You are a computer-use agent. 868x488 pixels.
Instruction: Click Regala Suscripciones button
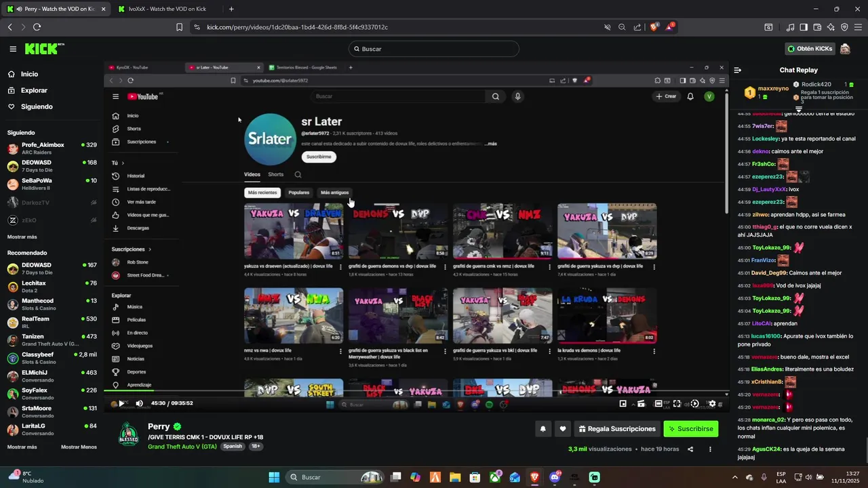[618, 428]
